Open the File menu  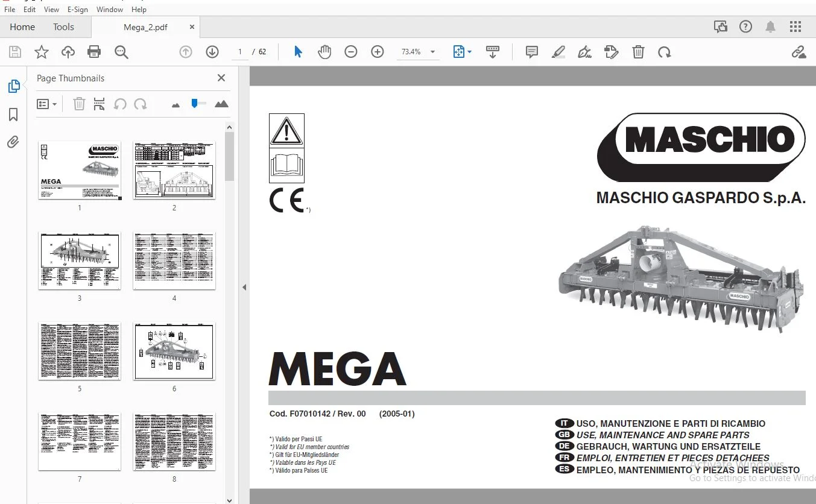[10, 9]
